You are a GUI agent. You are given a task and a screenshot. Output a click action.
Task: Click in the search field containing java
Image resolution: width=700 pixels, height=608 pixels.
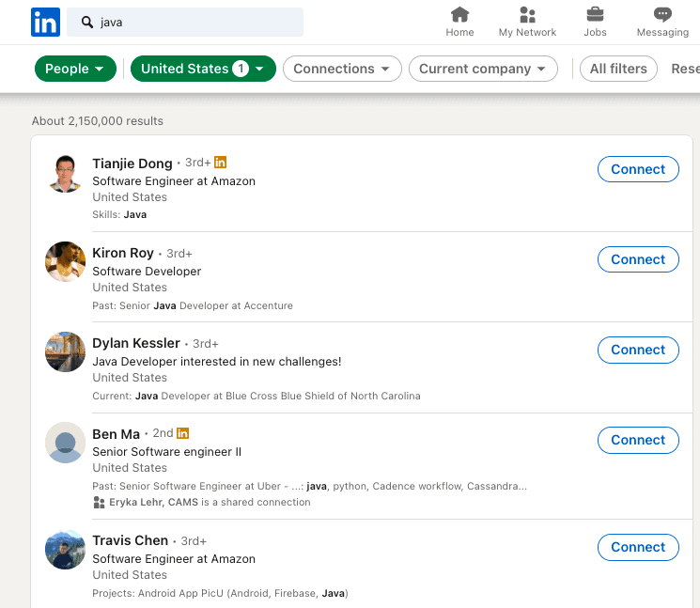pos(197,22)
